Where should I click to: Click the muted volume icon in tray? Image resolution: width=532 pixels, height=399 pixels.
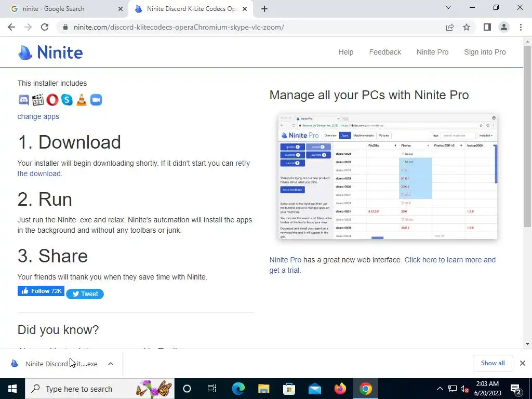point(465,389)
